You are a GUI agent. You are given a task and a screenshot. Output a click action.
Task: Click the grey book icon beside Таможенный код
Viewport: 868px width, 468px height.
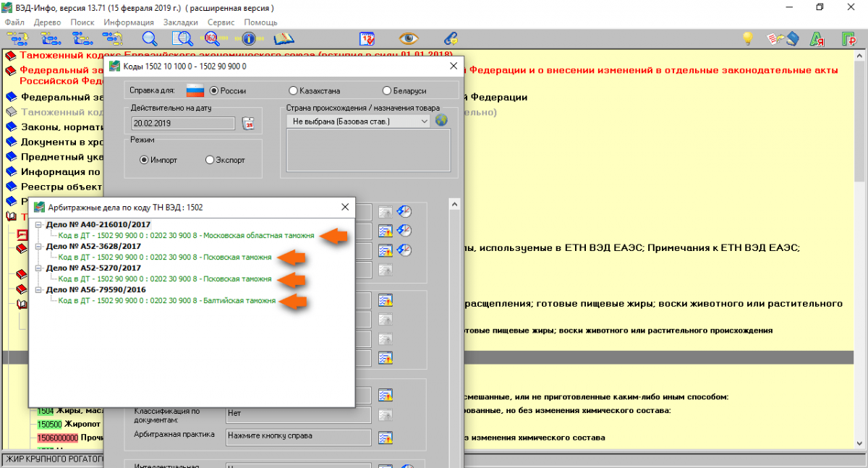[11, 112]
